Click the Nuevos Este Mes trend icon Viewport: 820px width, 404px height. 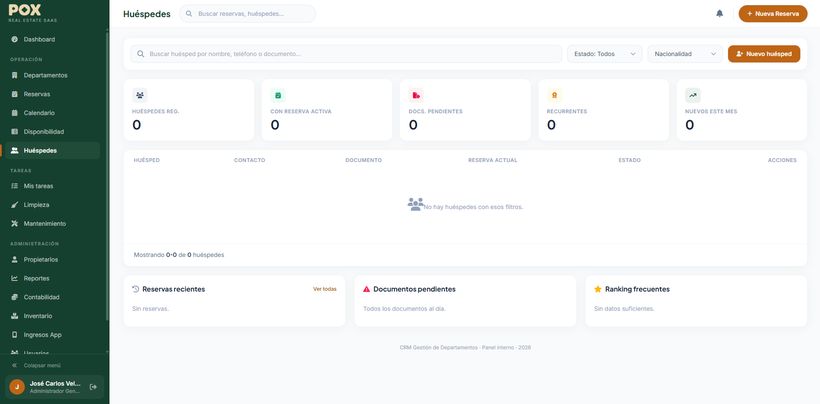[x=693, y=95]
